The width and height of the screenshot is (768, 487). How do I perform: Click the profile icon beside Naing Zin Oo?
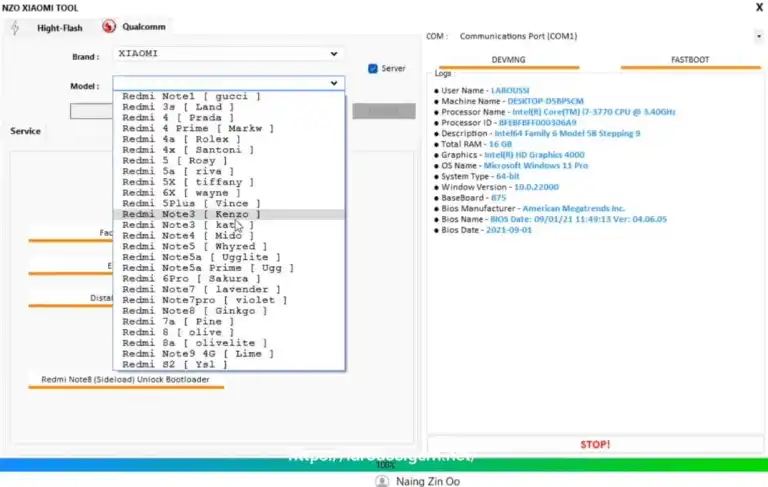tap(381, 480)
